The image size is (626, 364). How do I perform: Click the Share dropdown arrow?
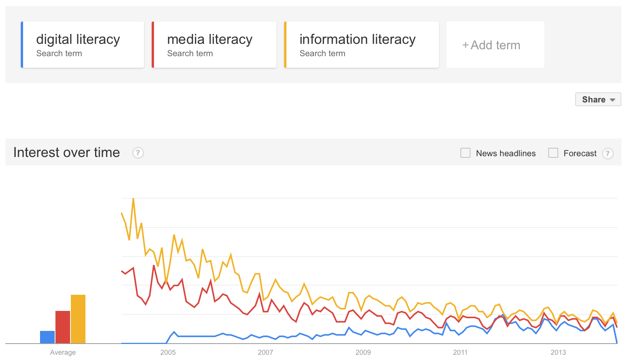pos(612,100)
